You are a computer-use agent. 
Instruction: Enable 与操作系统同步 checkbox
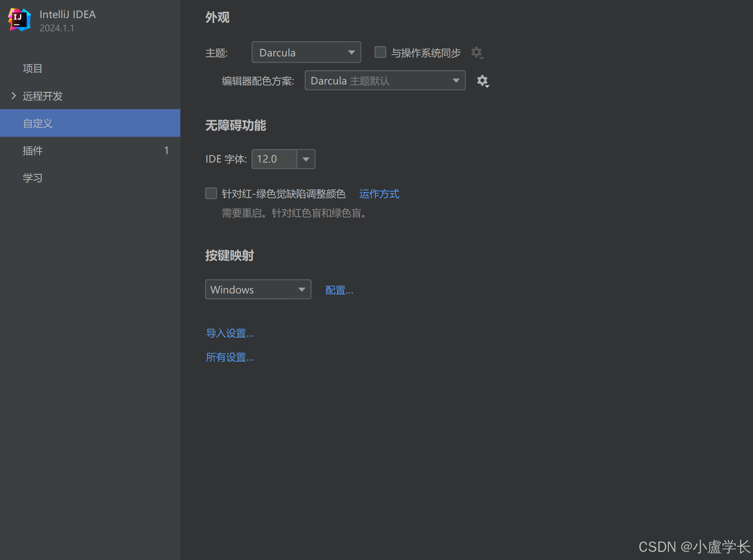click(380, 52)
